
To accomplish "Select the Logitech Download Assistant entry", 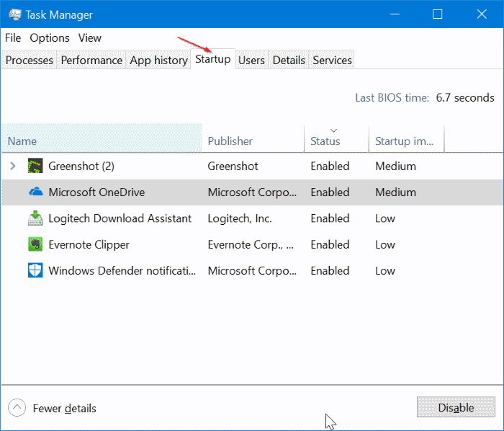I will tap(120, 218).
